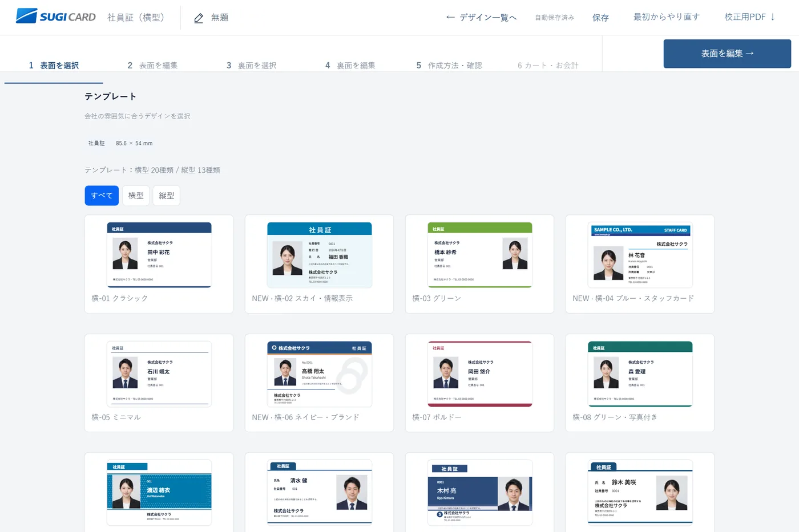Click the 社員証（横型） product label
This screenshot has width=799, height=532.
point(138,17)
